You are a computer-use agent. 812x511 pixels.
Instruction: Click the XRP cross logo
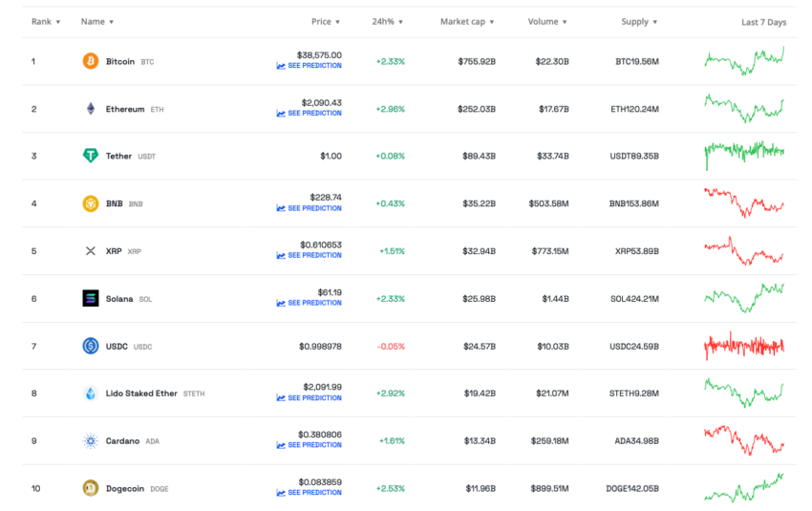pyautogui.click(x=91, y=251)
